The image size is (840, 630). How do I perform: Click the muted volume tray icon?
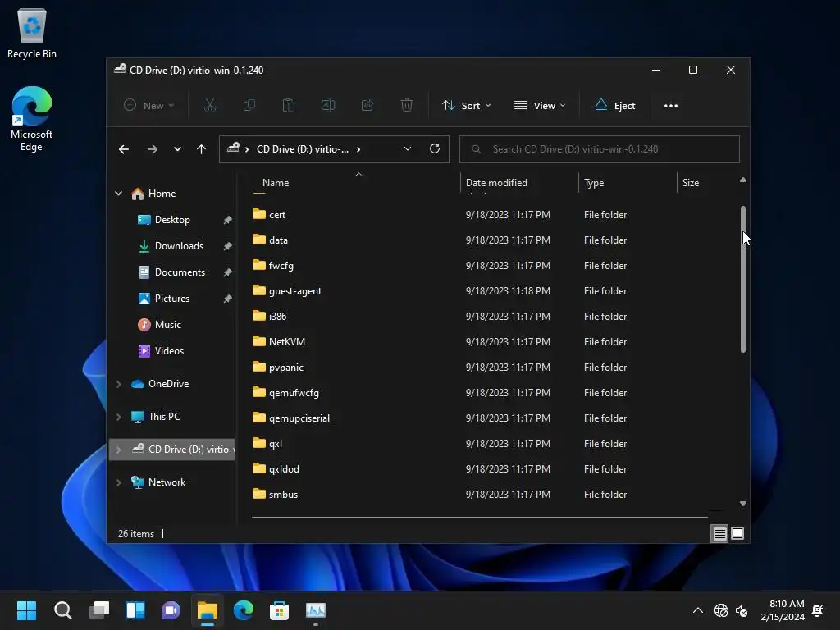click(742, 610)
